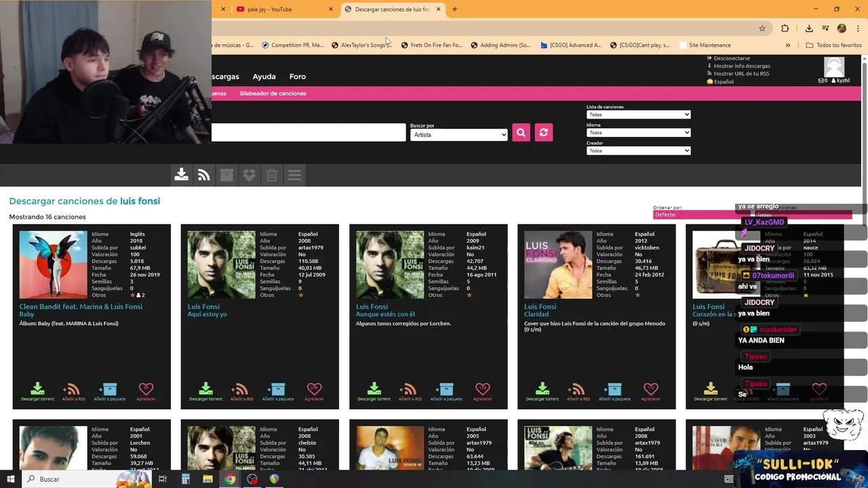Open Calculator from the taskbar
This screenshot has height=488, width=868.
pyautogui.click(x=185, y=479)
